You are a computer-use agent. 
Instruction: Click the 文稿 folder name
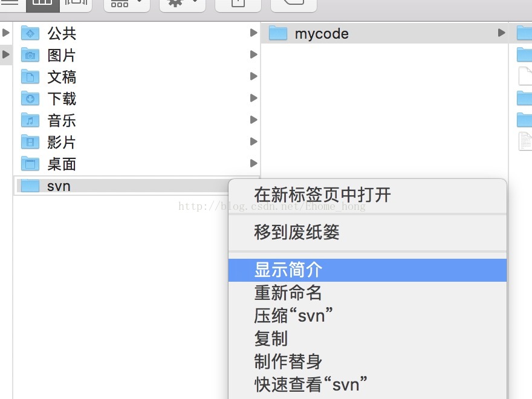(62, 77)
